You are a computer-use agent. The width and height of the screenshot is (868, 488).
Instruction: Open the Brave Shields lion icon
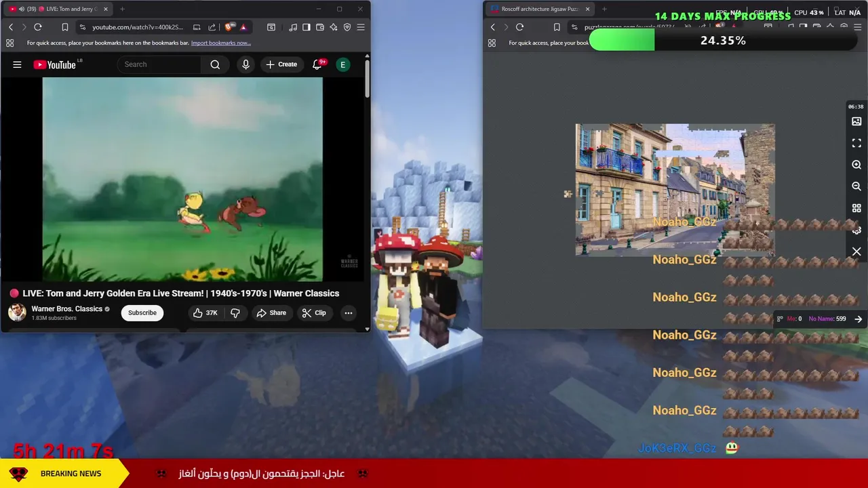(229, 27)
